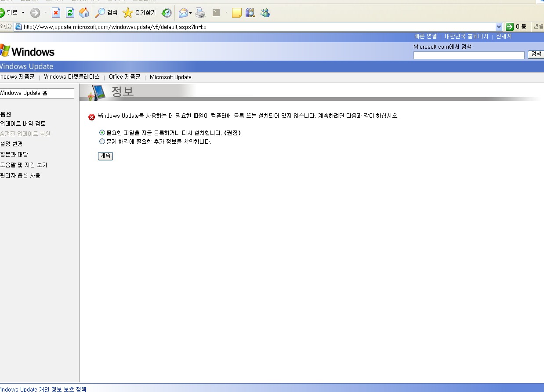The image size is (544, 392).
Task: Open the Forward history dropdown arrow
Action: point(45,13)
